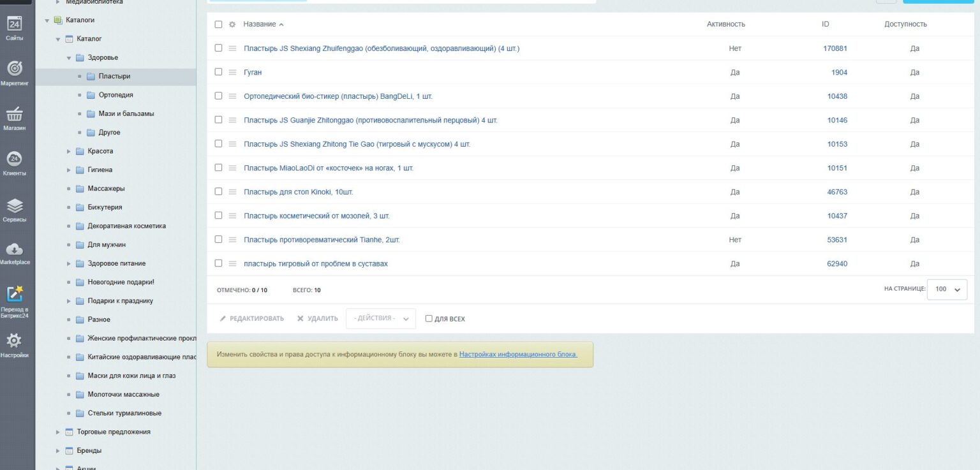Expand the Красота folder arrow
Image resolution: width=980 pixels, height=470 pixels.
pyautogui.click(x=69, y=151)
